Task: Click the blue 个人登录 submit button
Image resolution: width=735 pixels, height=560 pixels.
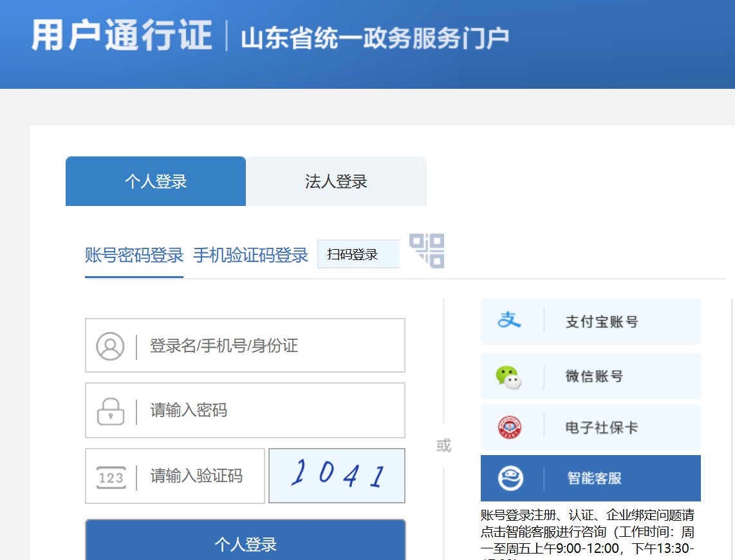Action: pos(245,540)
